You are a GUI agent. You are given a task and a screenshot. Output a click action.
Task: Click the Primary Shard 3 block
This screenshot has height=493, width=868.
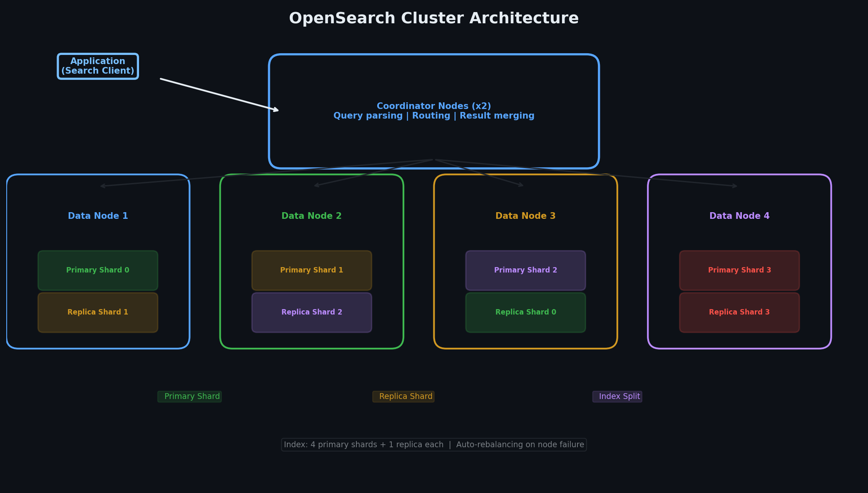click(739, 270)
